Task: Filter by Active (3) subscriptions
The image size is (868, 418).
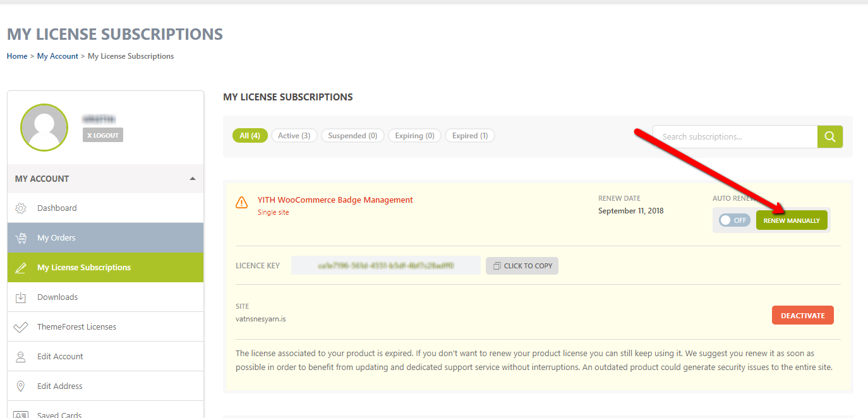Action: 294,136
